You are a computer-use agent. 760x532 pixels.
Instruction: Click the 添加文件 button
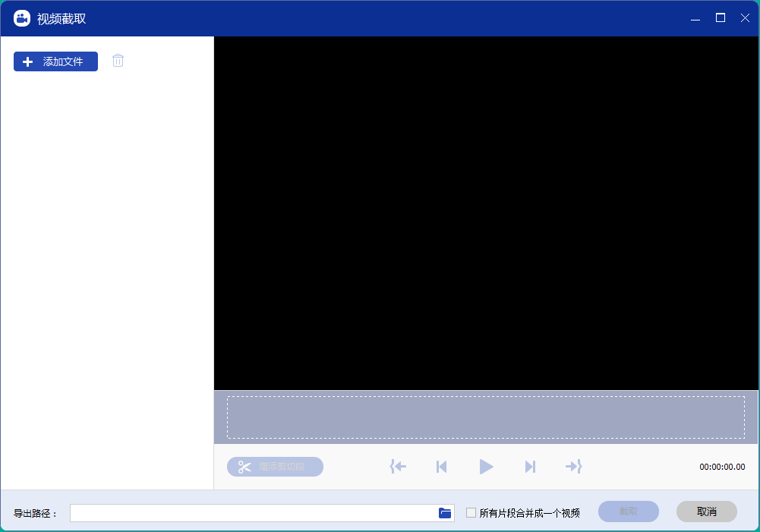click(55, 61)
